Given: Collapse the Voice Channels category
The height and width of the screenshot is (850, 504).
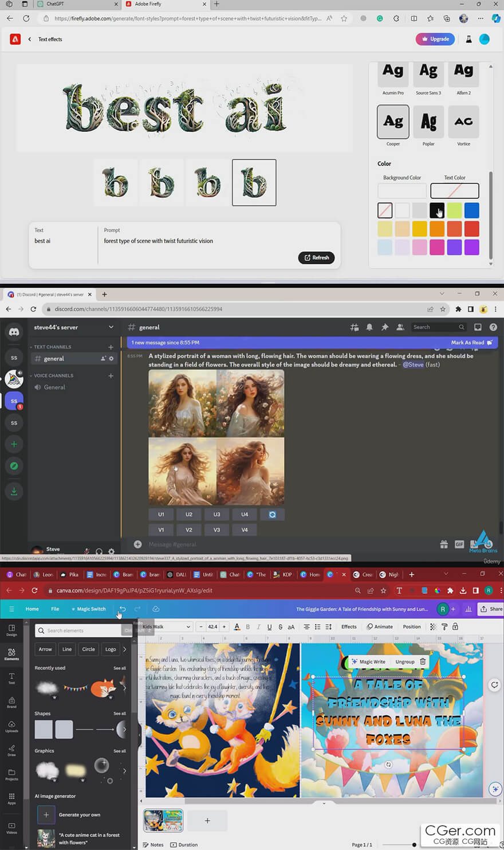Looking at the screenshot, I should [53, 375].
